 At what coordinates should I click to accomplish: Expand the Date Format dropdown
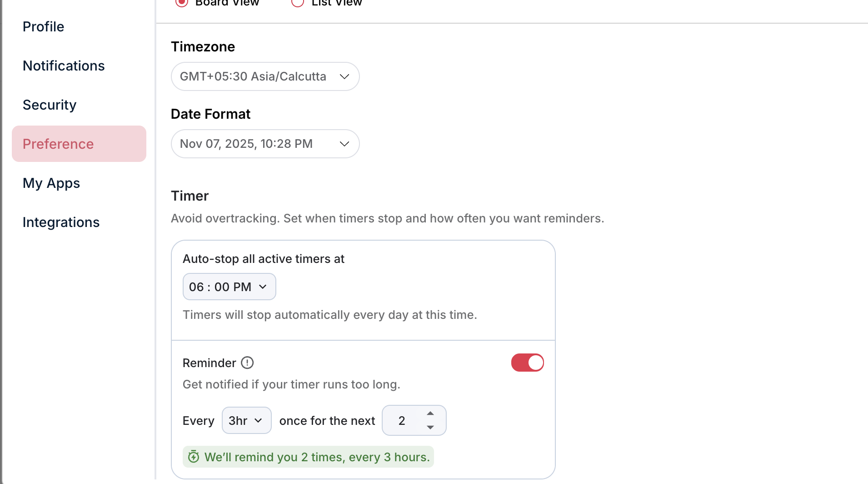coord(265,144)
